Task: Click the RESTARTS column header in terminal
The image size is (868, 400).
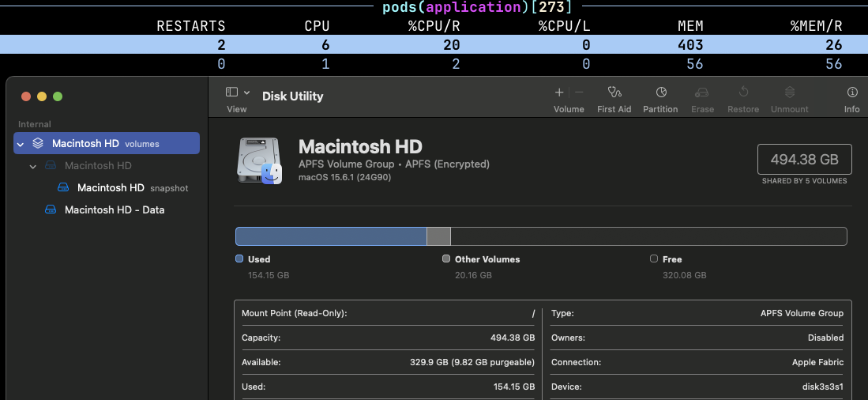Action: pyautogui.click(x=191, y=26)
